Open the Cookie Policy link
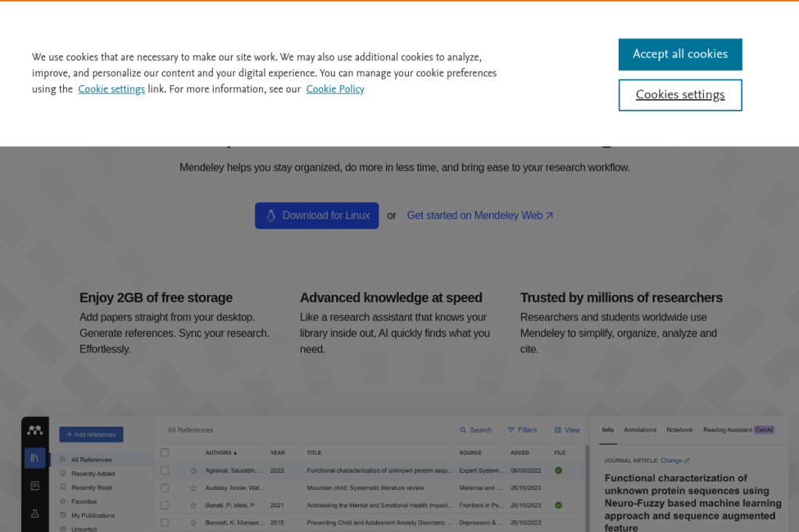The image size is (799, 532). coord(335,89)
